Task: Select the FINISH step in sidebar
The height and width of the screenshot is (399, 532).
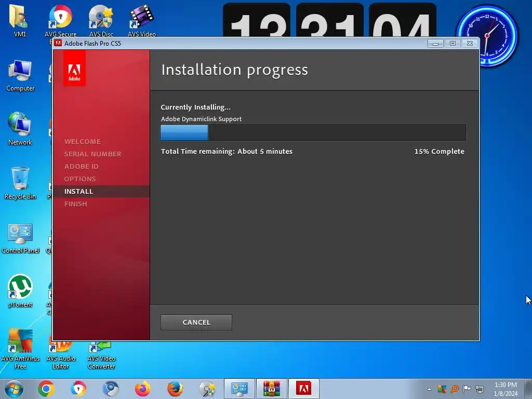Action: point(76,204)
